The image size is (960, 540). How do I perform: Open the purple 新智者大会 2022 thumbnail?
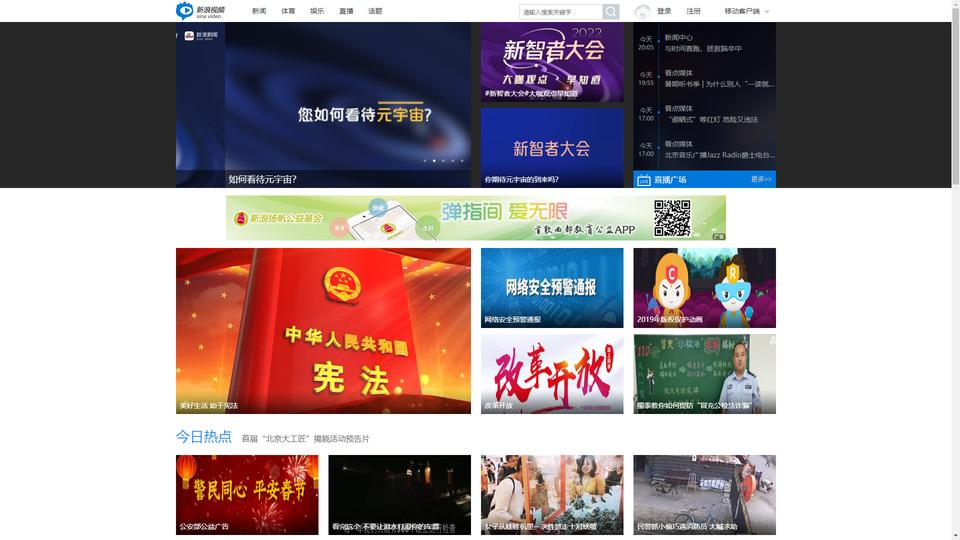click(552, 62)
